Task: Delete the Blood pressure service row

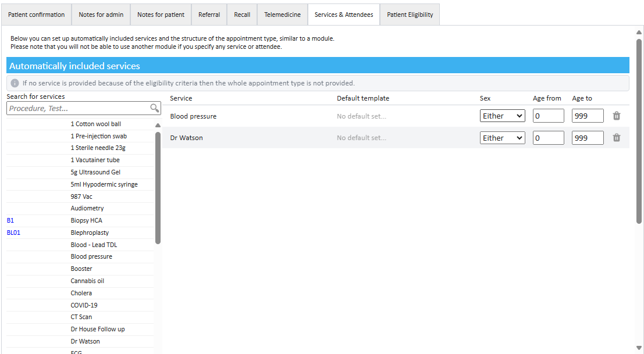Action: [617, 116]
